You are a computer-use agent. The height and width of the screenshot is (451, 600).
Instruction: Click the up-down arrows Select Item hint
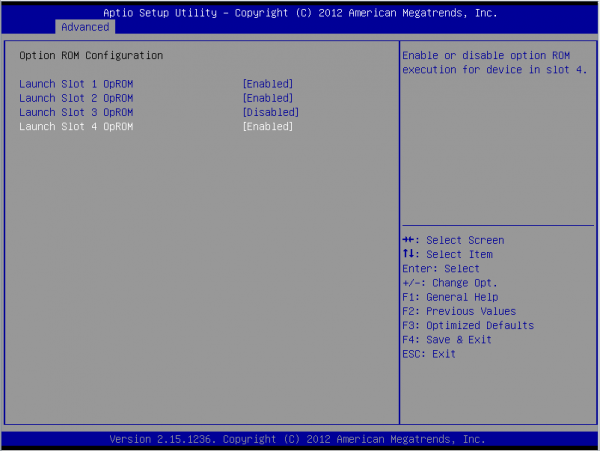click(x=446, y=254)
